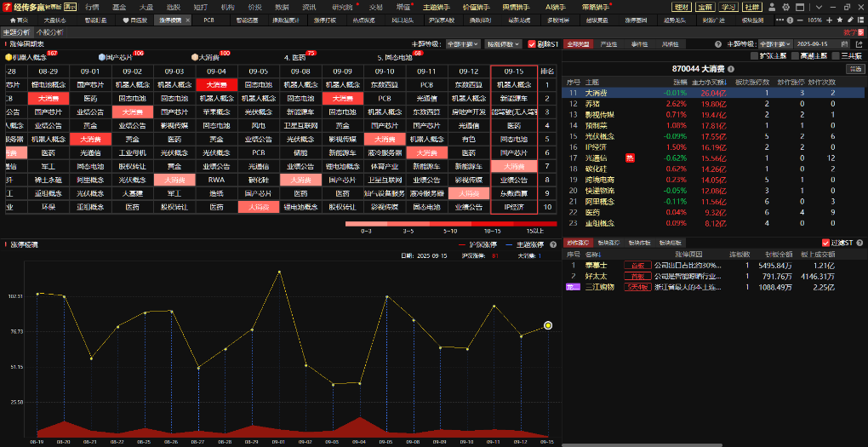Close the 涨停极情 tab
The image size is (868, 447).
click(187, 20)
